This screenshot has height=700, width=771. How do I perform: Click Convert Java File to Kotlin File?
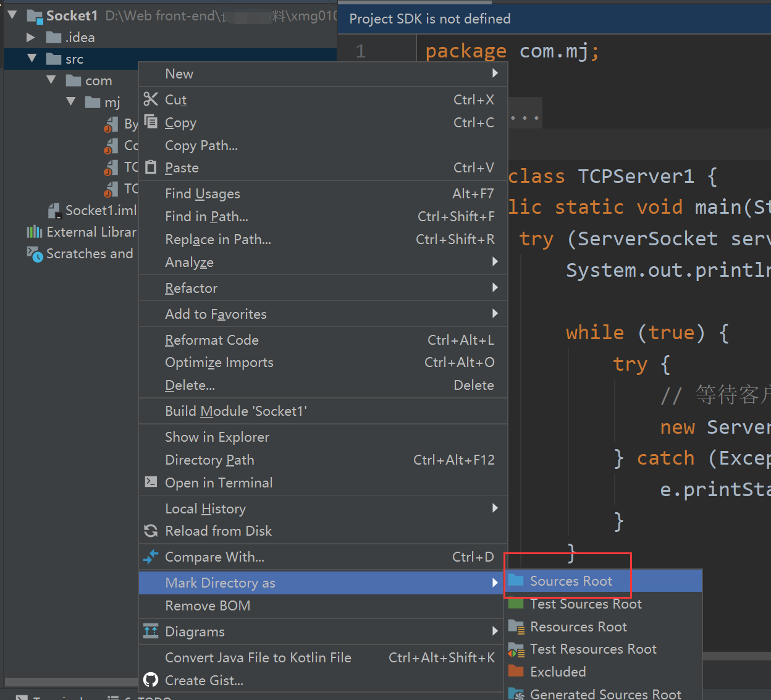tap(258, 657)
